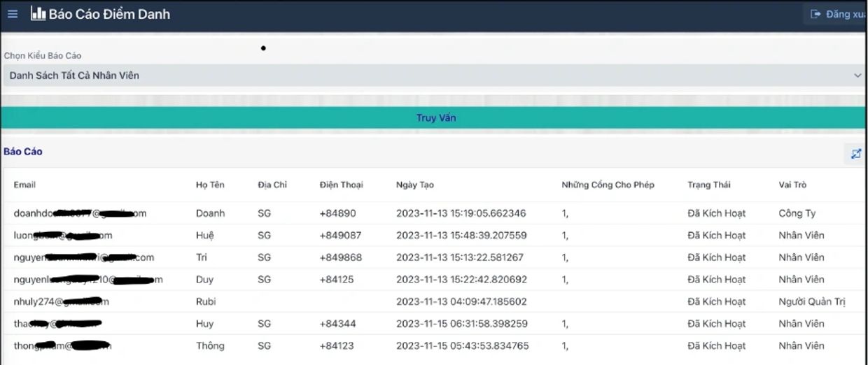This screenshot has height=365, width=868.
Task: Click the Ngày Tạo column header
Action: pos(414,185)
